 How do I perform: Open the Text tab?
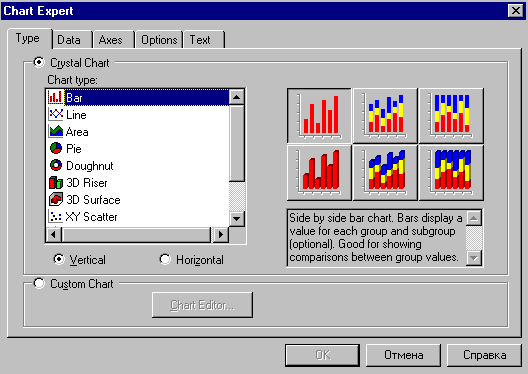203,40
